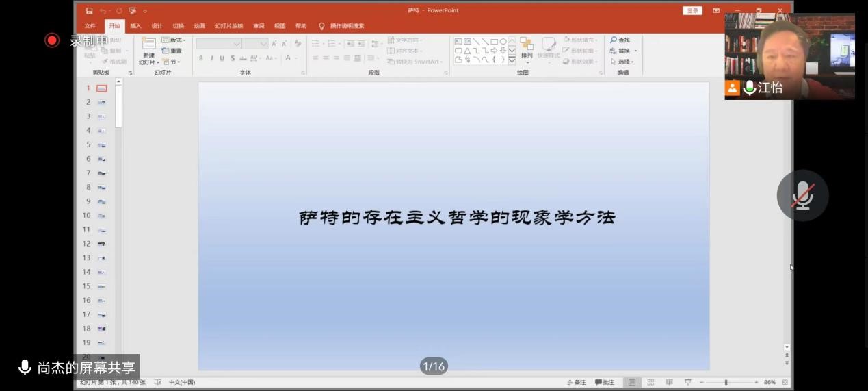Screen dimensions: 868x391
Task: Click the Save icon in the quick access toolbar
Action: (89, 11)
